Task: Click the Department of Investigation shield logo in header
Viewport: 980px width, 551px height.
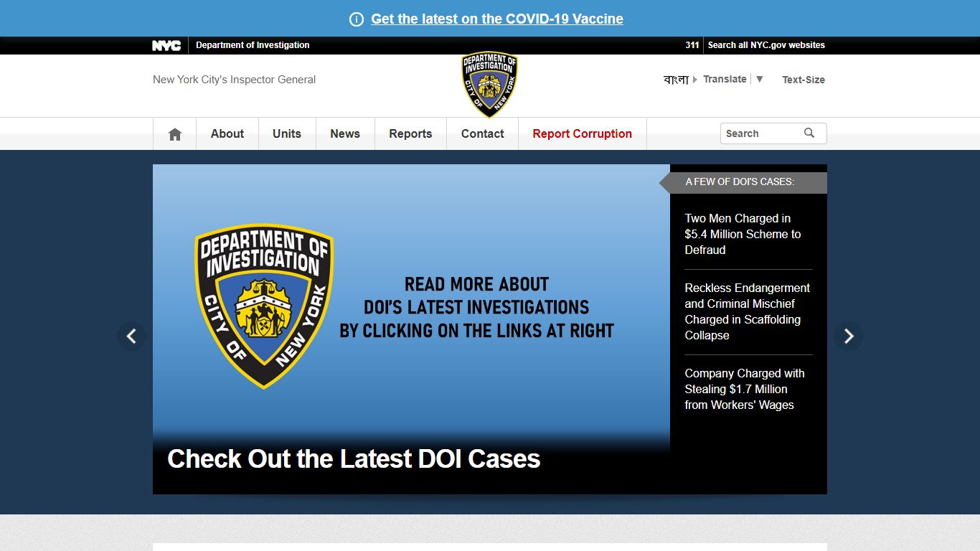Action: click(489, 84)
